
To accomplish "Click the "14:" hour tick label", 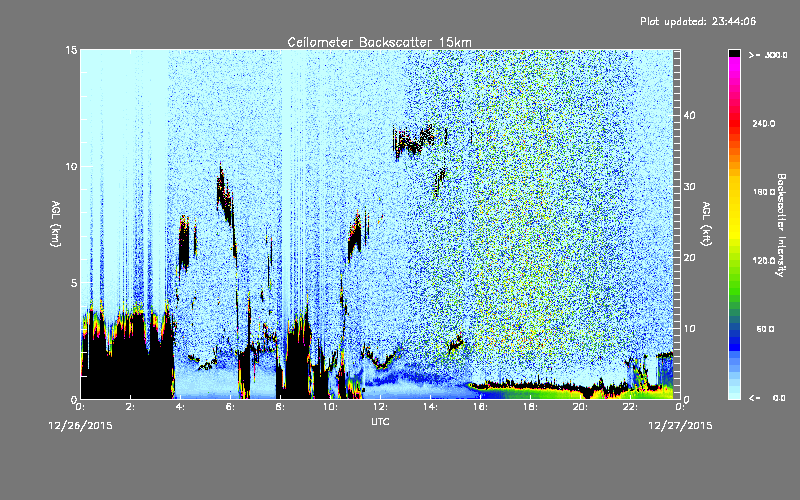I will click(430, 407).
